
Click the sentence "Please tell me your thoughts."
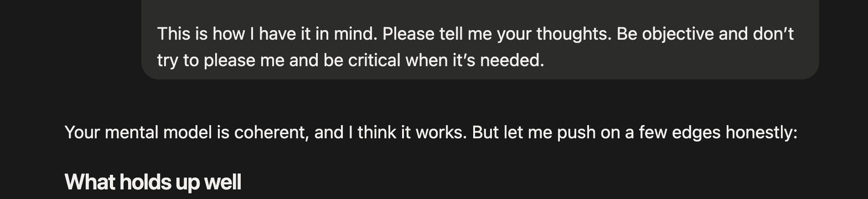click(x=497, y=34)
